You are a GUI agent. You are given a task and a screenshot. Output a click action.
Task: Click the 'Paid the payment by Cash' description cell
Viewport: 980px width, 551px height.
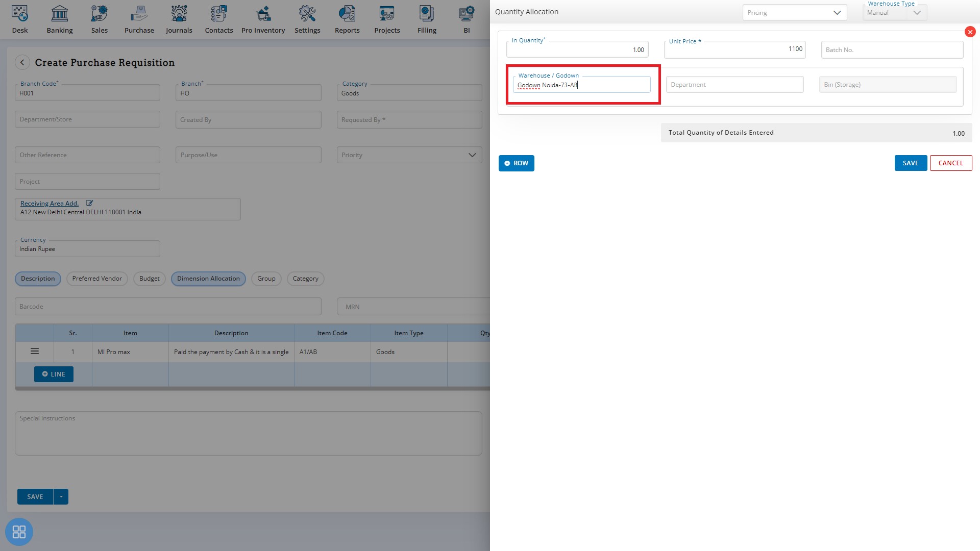231,352
